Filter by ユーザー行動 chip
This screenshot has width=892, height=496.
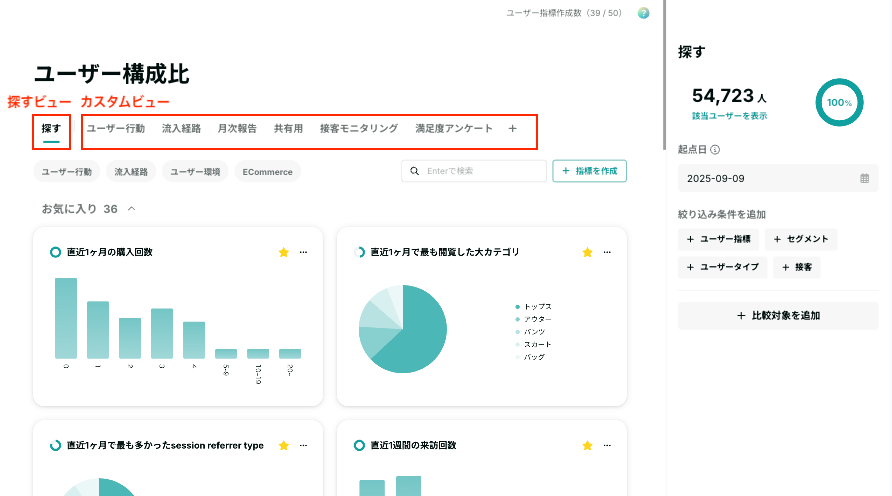tap(67, 172)
